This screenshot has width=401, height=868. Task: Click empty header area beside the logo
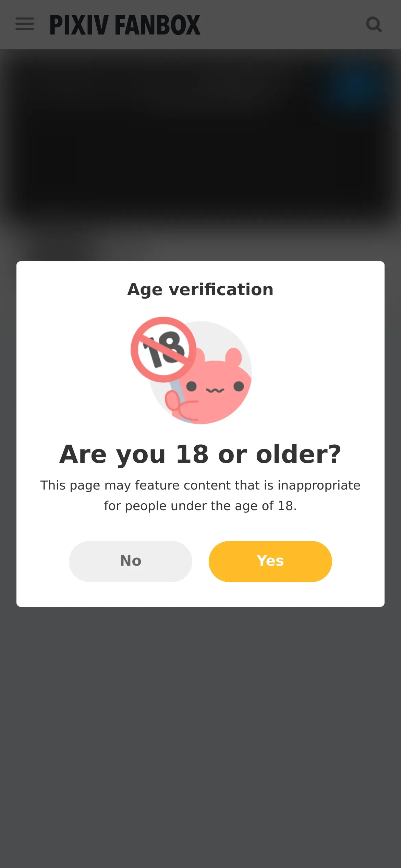pos(283,25)
